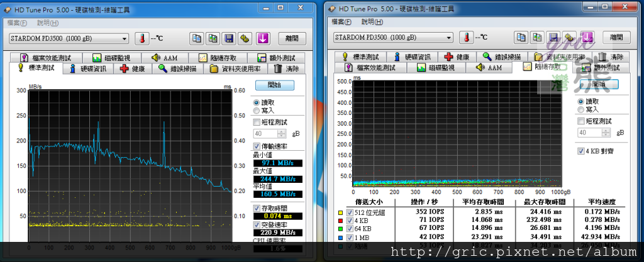This screenshot has height=262, width=644.
Task: Click save floppy disk icon in right window
Action: (553, 37)
